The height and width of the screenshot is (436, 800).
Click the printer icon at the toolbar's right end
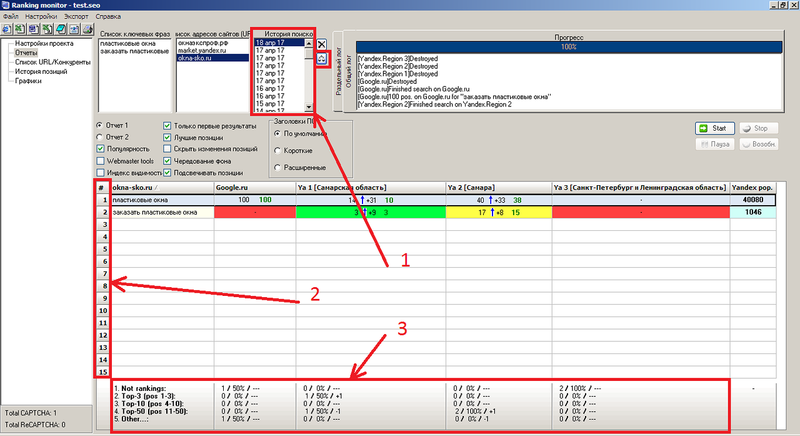click(88, 30)
